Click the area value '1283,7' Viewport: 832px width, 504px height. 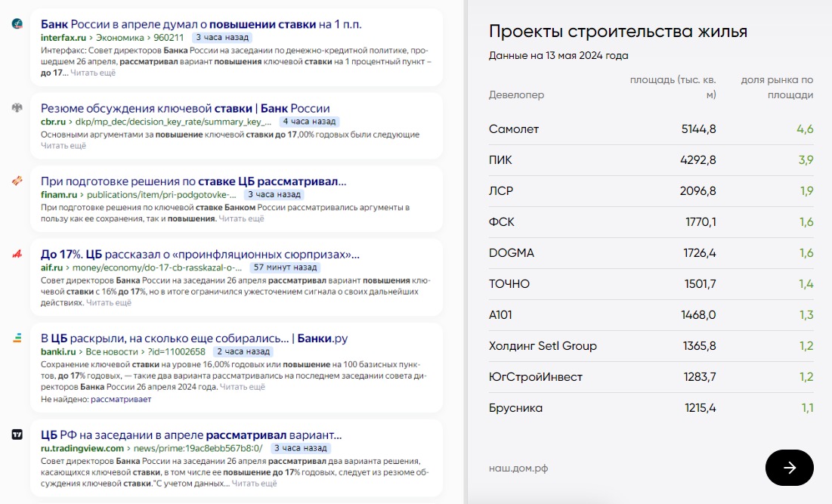point(700,377)
